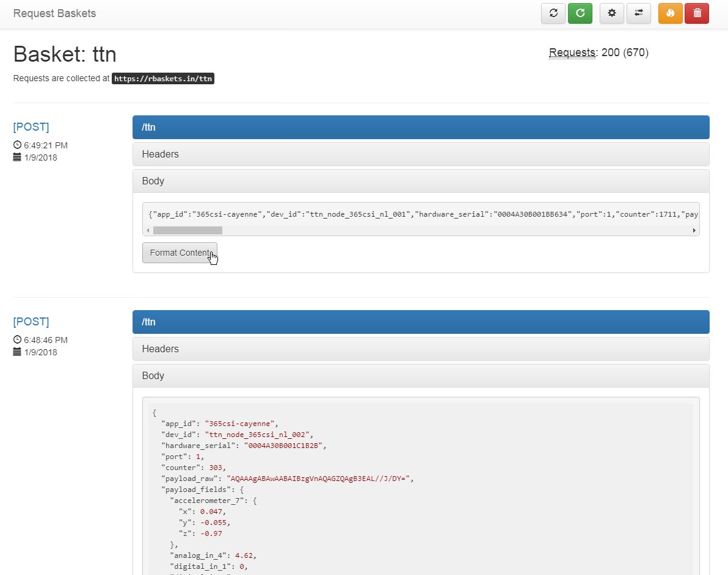Viewport: 728px width, 575px height.
Task: Click the red trash destroy basket icon
Action: point(697,13)
